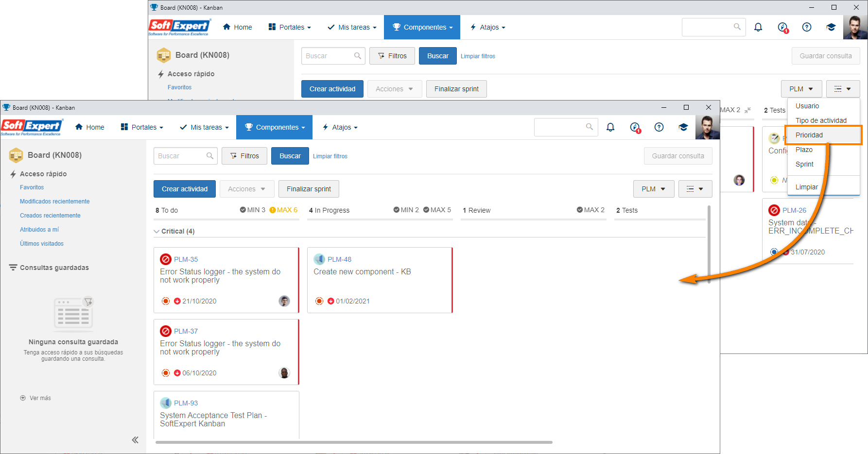This screenshot has height=454, width=868.
Task: Open list view options dropdown in front window
Action: tap(695, 189)
